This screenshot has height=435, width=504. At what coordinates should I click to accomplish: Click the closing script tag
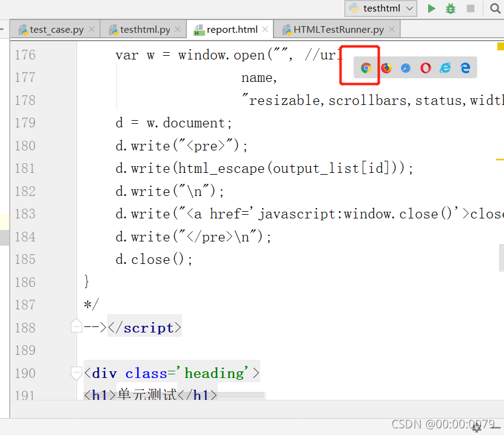(144, 328)
